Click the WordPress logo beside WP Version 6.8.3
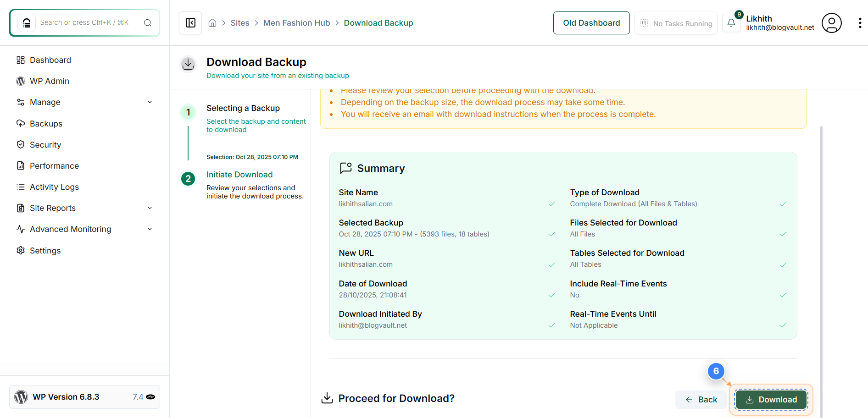 pyautogui.click(x=21, y=396)
